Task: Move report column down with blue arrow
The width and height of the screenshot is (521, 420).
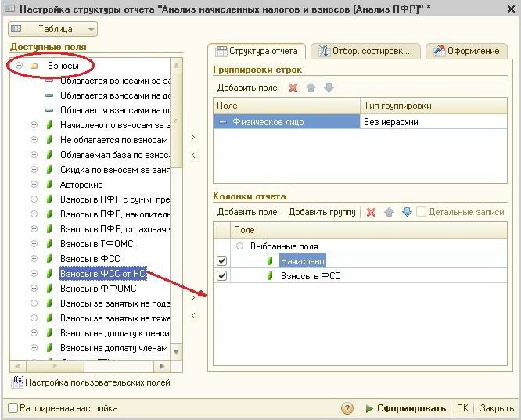Action: [x=406, y=212]
